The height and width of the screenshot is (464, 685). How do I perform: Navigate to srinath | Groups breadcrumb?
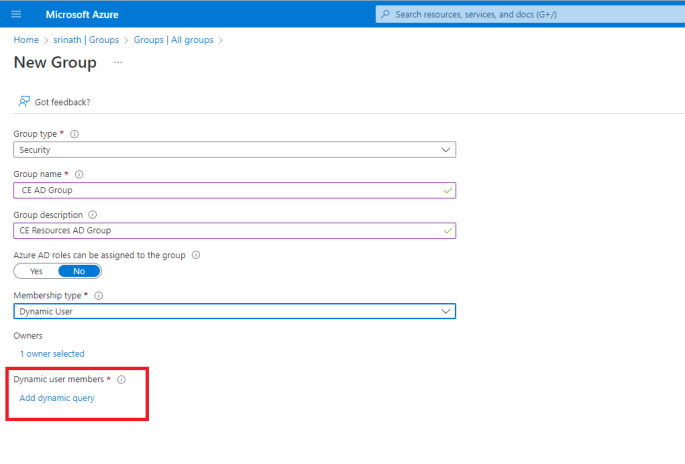pyautogui.click(x=85, y=40)
